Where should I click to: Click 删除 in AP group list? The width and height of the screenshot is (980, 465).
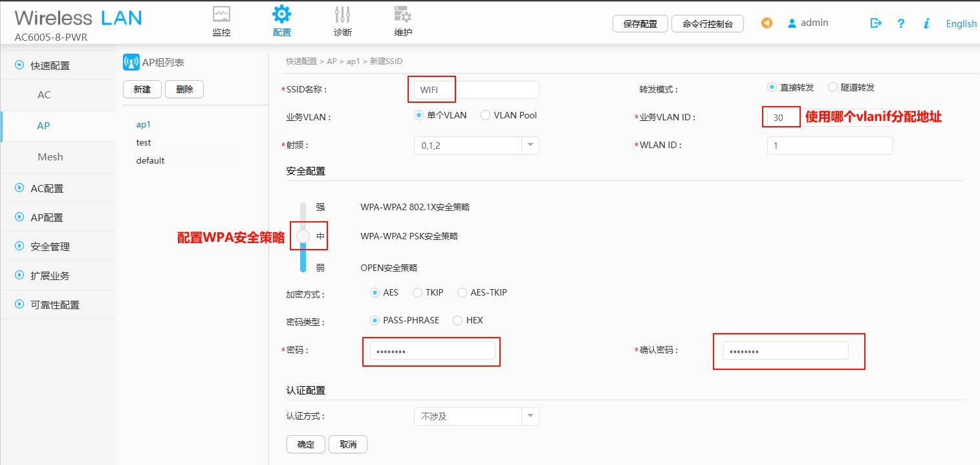(x=184, y=89)
